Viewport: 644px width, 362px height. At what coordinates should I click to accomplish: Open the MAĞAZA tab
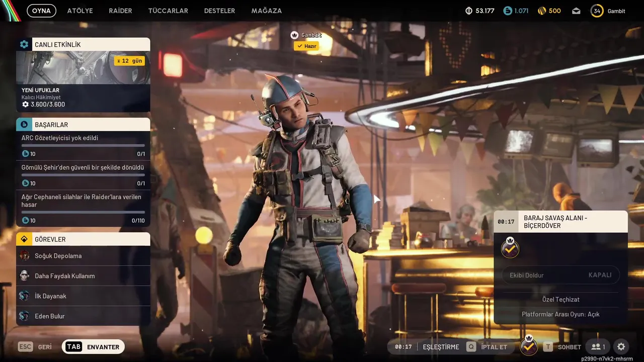(x=267, y=11)
